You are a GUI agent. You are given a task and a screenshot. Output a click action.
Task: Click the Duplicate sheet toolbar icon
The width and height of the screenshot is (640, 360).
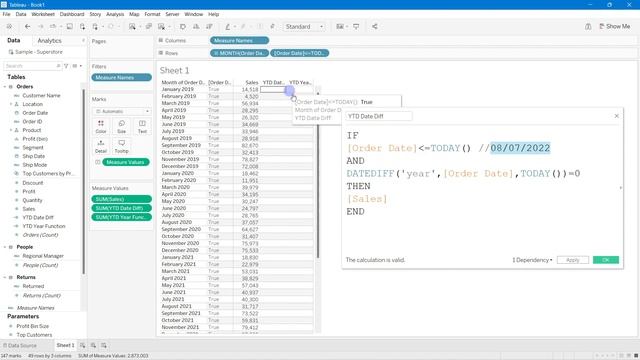pyautogui.click(x=149, y=27)
